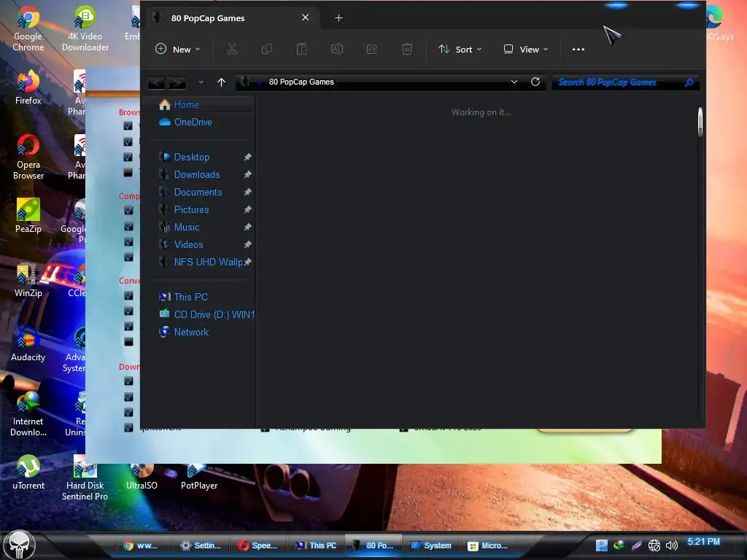Select the uTorrent desktop icon
Image resolution: width=747 pixels, height=560 pixels.
28,472
